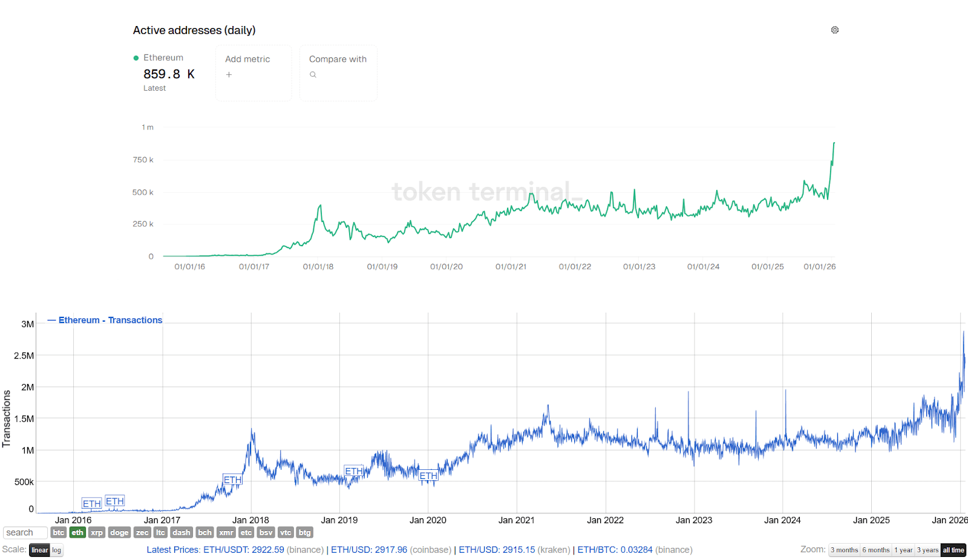
Task: Open the Add metric selector
Action: (253, 73)
